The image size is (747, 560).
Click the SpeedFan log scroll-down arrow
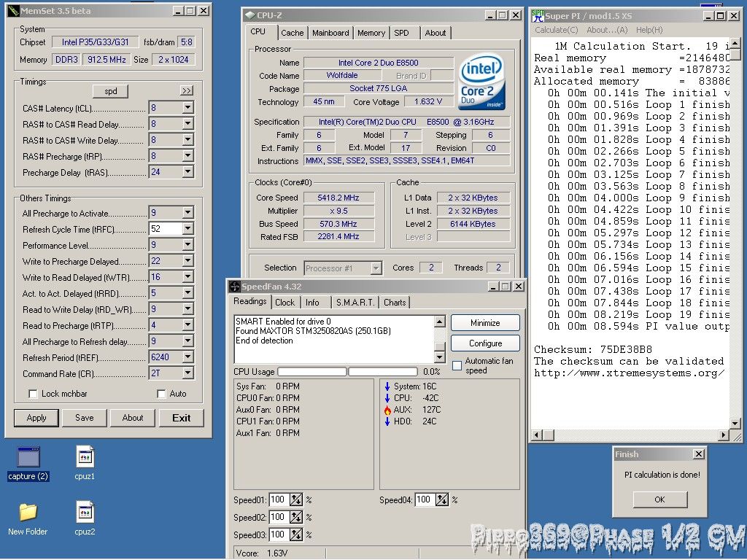click(440, 357)
